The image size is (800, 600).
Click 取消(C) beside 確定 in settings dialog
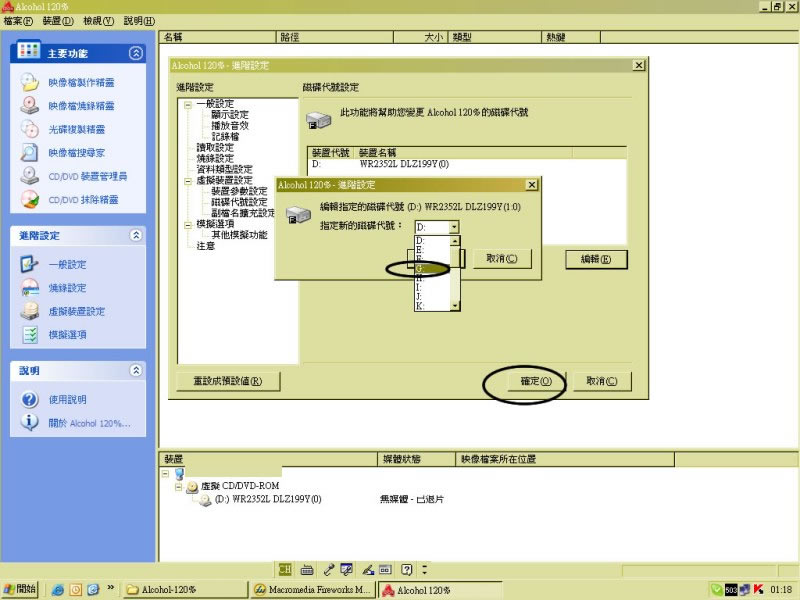[x=602, y=381]
